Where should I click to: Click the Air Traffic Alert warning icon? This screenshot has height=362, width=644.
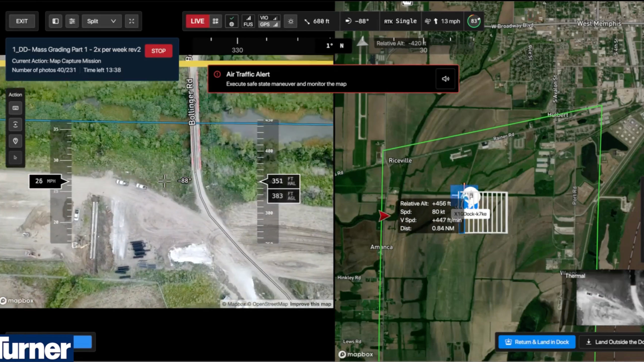(x=217, y=74)
